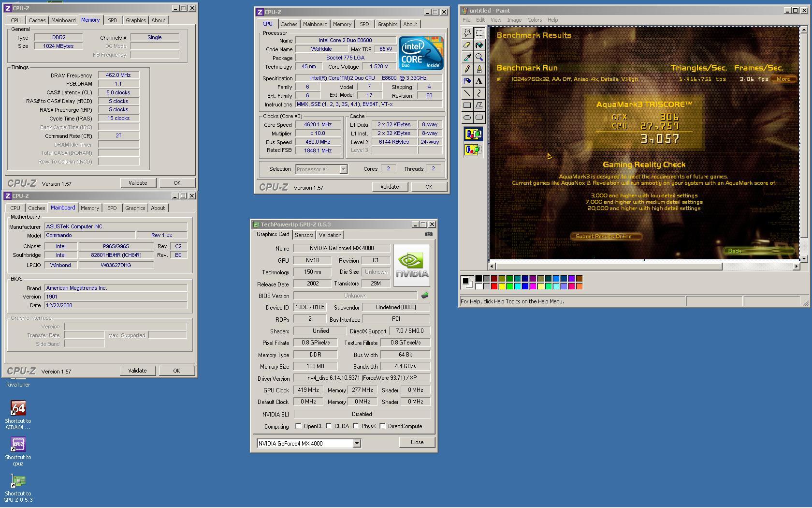Check the DirectCompute box in GPU-Z
The height and width of the screenshot is (508, 812).
[x=383, y=426]
